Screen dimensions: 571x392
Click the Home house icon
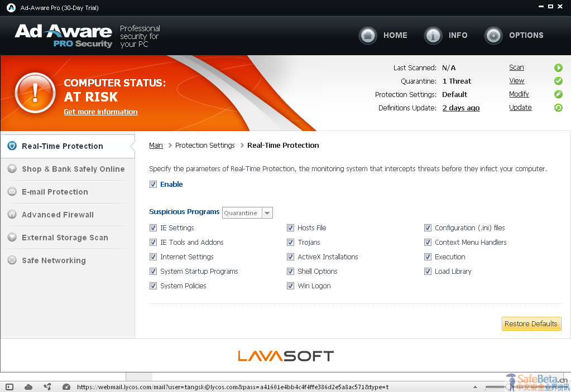click(368, 36)
